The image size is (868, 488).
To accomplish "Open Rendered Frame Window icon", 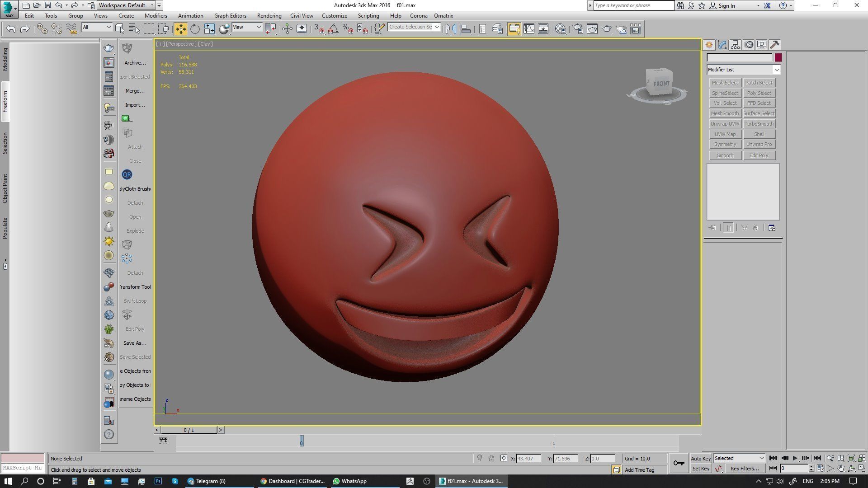I will (592, 29).
